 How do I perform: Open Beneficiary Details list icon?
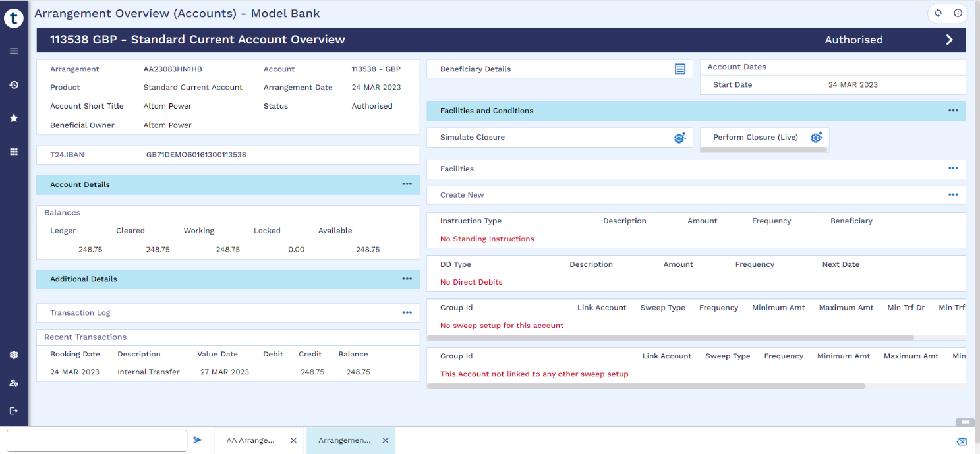(680, 69)
